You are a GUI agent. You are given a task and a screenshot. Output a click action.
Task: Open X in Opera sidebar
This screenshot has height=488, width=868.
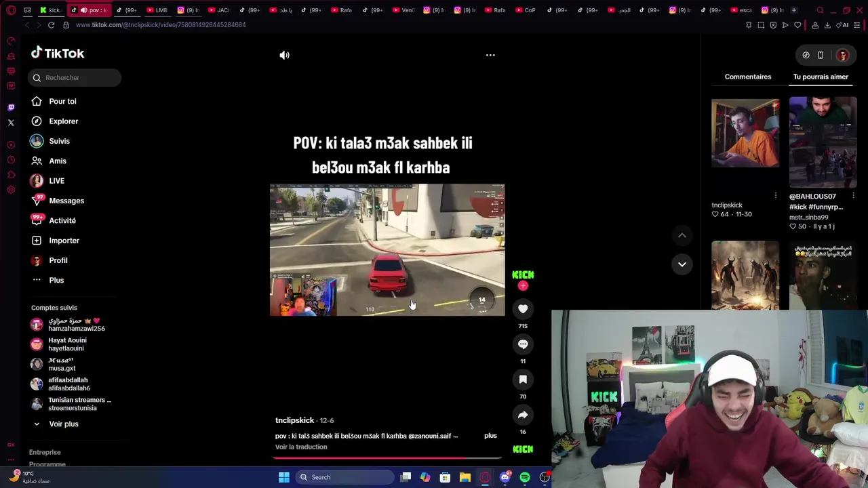click(11, 123)
